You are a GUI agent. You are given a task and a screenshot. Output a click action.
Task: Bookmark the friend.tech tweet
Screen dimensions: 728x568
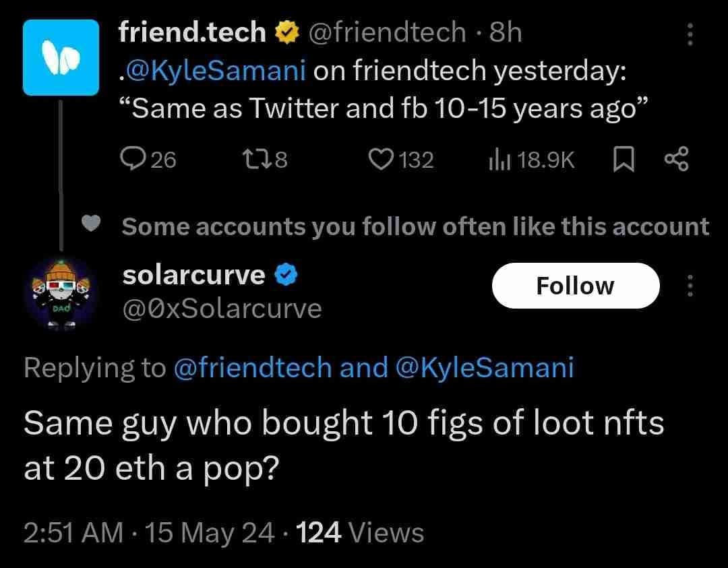(x=624, y=159)
